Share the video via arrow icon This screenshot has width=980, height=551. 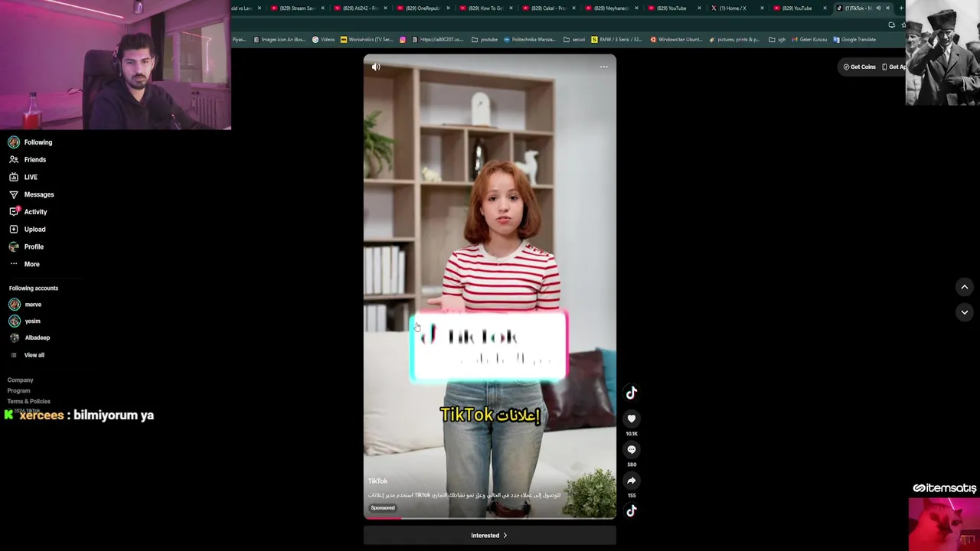pos(632,481)
